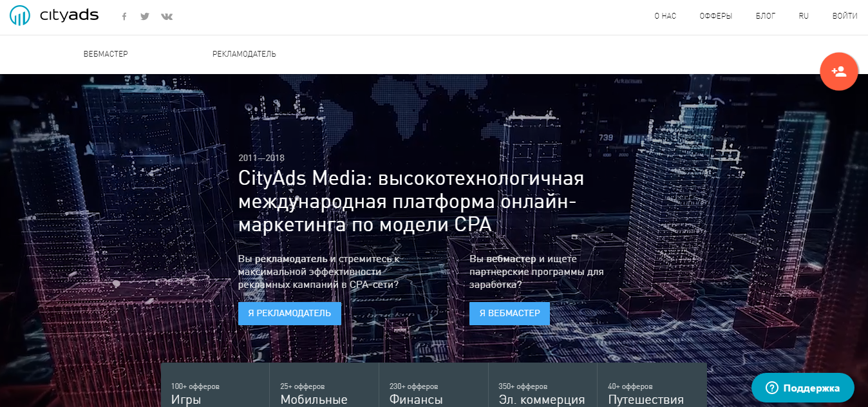Image resolution: width=868 pixels, height=407 pixels.
Task: Switch to the ВЕБМАСТЕР tab
Action: [105, 54]
